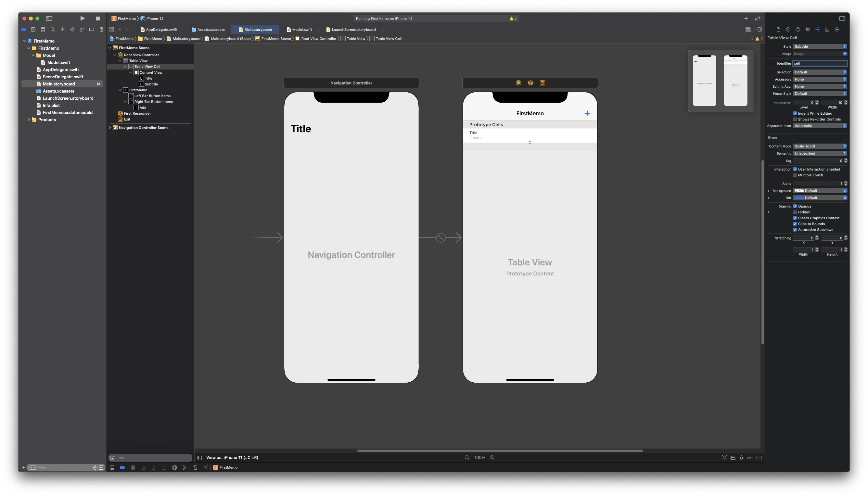This screenshot has width=868, height=496.
Task: Open the Style dropdown set to Subtitle
Action: point(819,47)
